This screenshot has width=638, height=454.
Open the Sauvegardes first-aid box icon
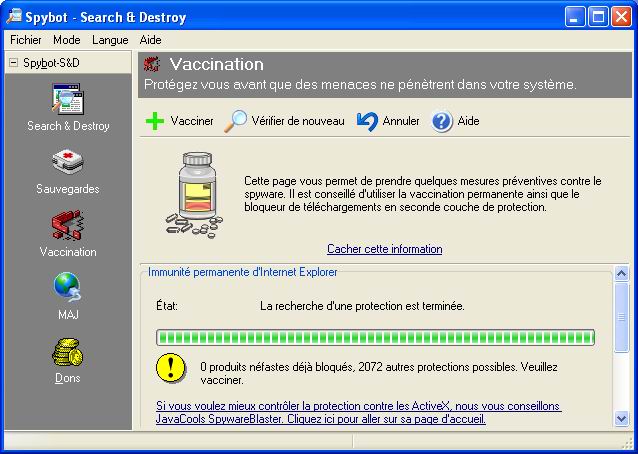tap(67, 163)
